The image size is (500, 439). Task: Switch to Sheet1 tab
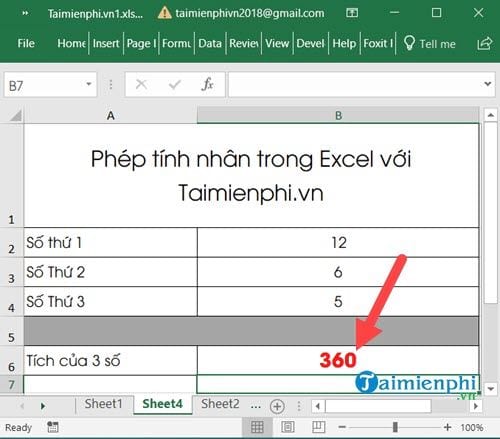pos(103,404)
